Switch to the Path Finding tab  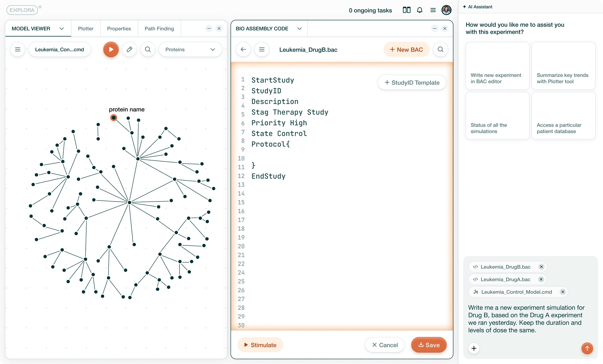pyautogui.click(x=159, y=29)
